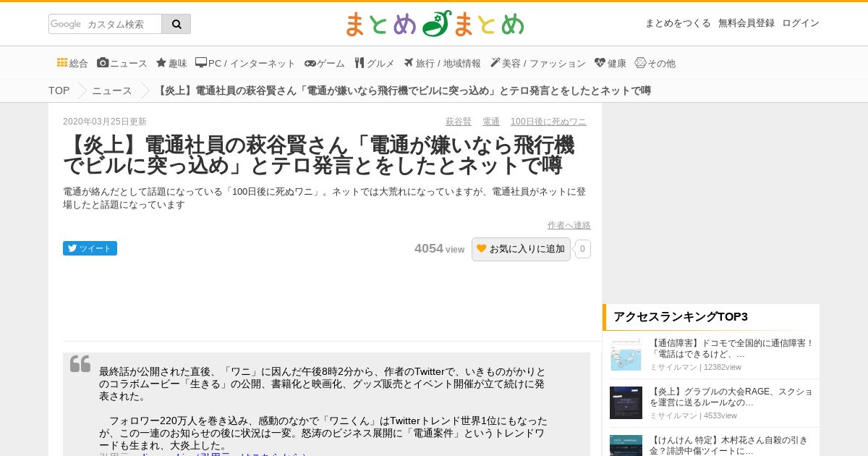
Task: Open the 萩谷賢 tag
Action: [x=459, y=122]
